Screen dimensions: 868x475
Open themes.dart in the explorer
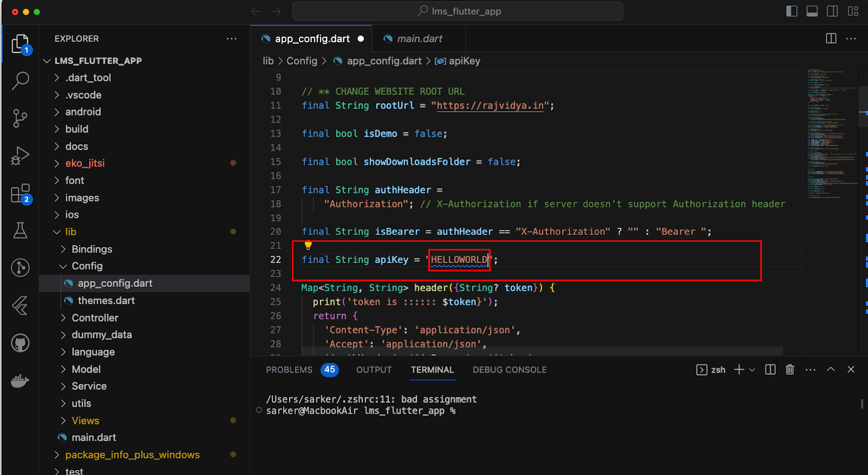tap(106, 300)
